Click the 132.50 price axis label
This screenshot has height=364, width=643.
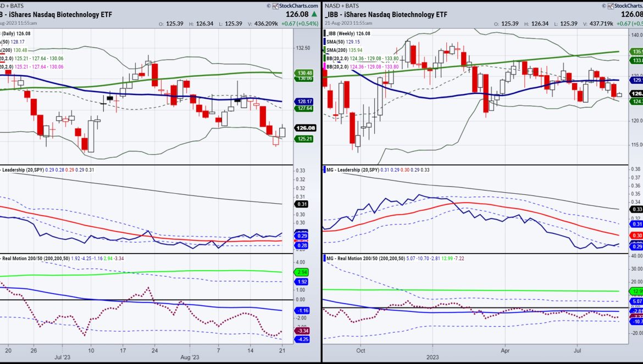303,48
